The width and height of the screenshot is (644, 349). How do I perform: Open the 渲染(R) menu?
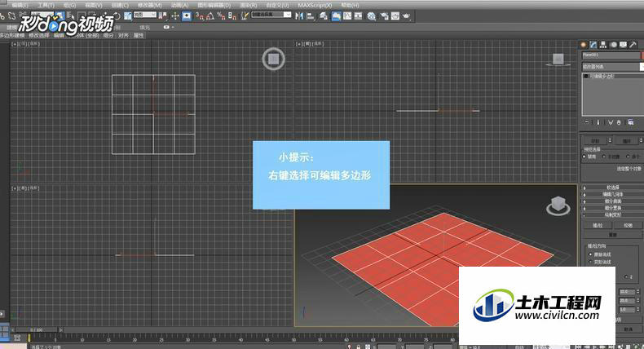tap(248, 6)
